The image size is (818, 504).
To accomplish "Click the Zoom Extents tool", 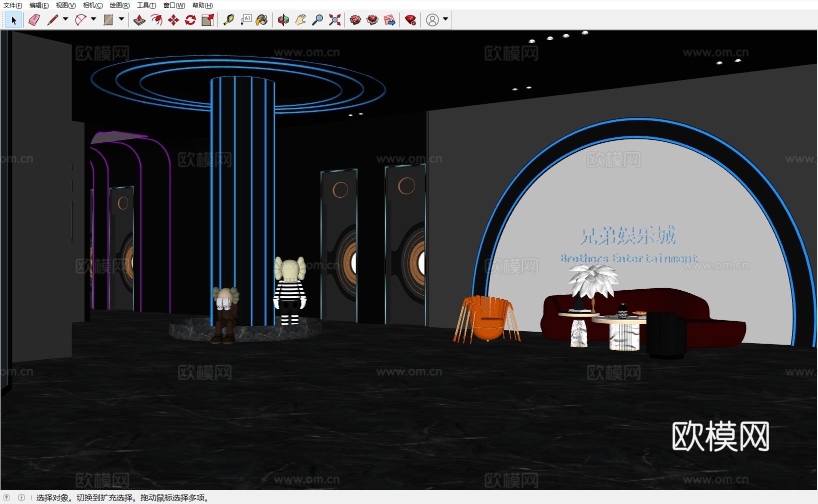I will [x=335, y=20].
